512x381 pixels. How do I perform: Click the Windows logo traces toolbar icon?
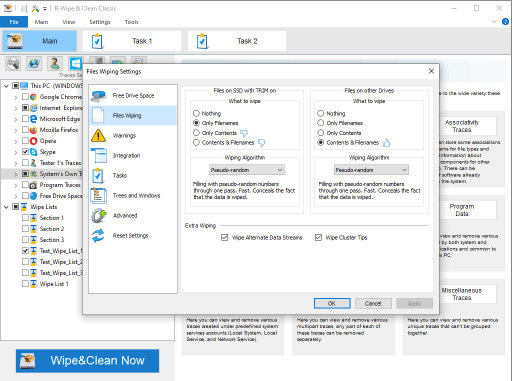(x=76, y=63)
